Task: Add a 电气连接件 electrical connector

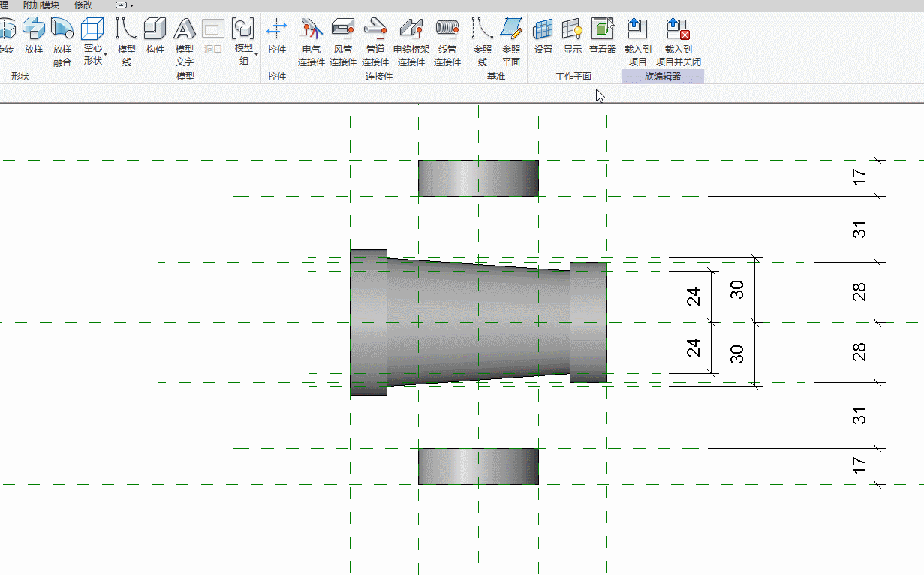Action: [312, 42]
